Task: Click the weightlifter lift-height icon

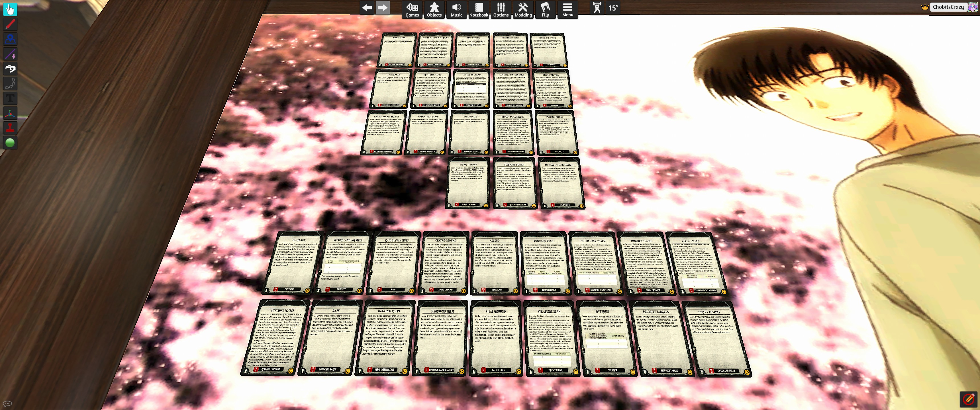Action: 597,8
